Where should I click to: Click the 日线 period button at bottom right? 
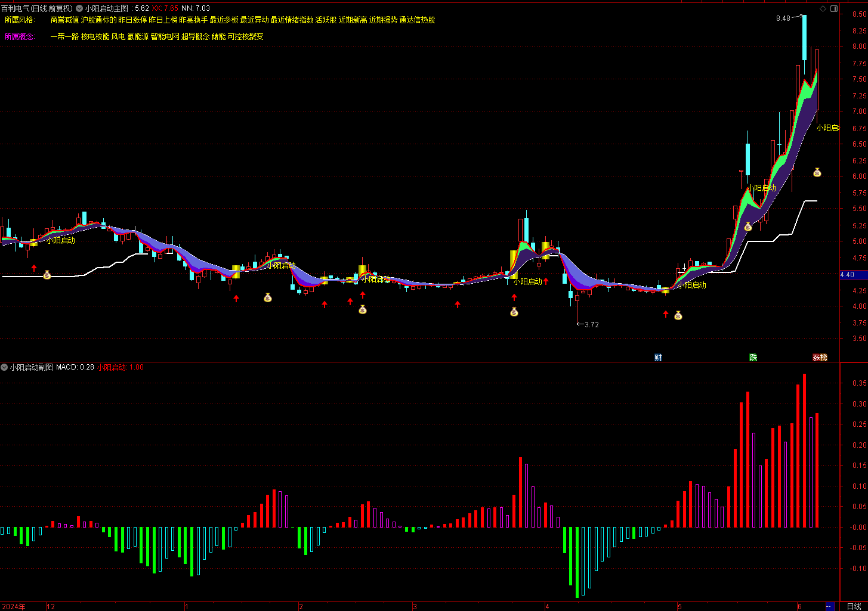click(x=854, y=607)
